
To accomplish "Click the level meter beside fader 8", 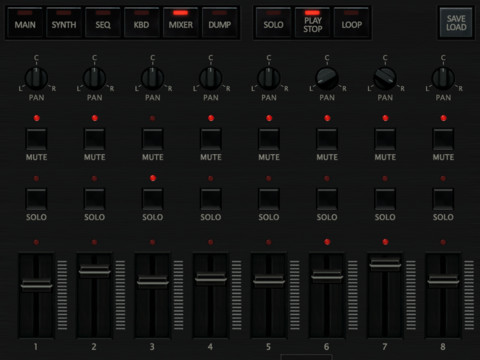I will 469,295.
